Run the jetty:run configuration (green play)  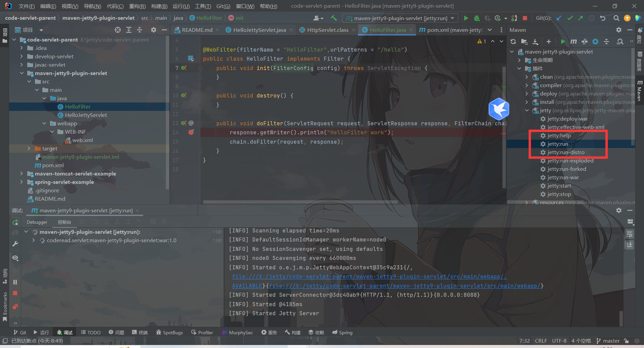(466, 18)
